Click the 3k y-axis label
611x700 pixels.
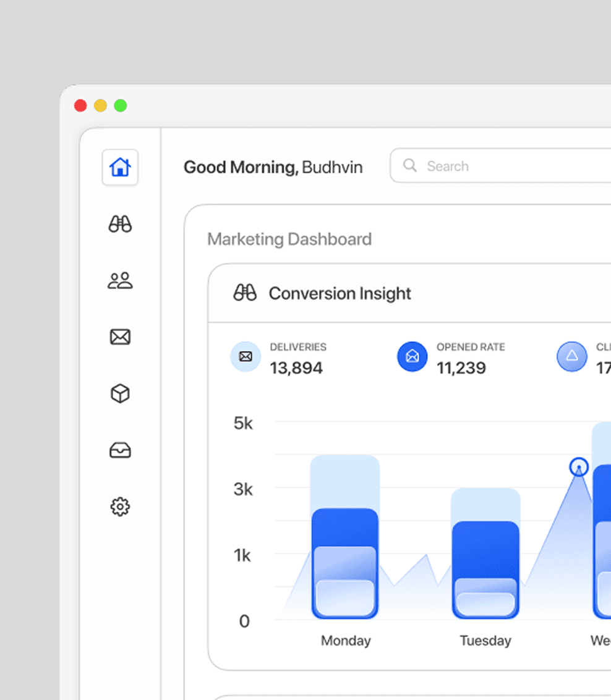pos(243,489)
